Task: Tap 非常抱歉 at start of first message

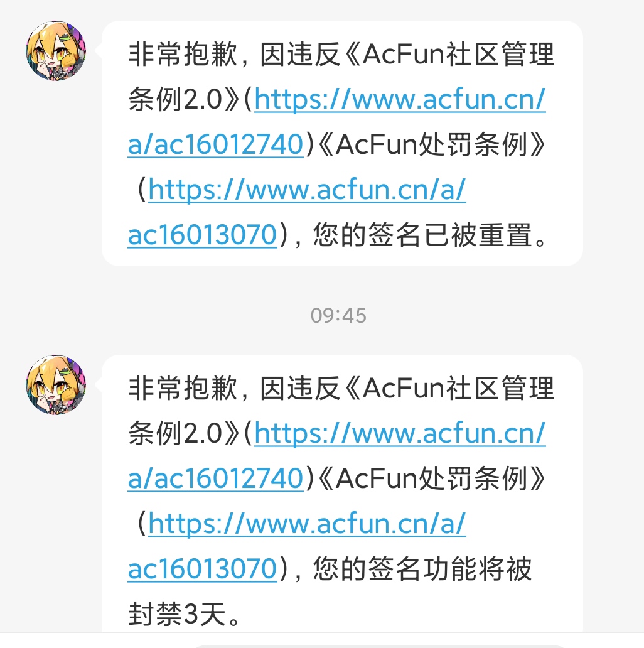Action: tap(183, 54)
